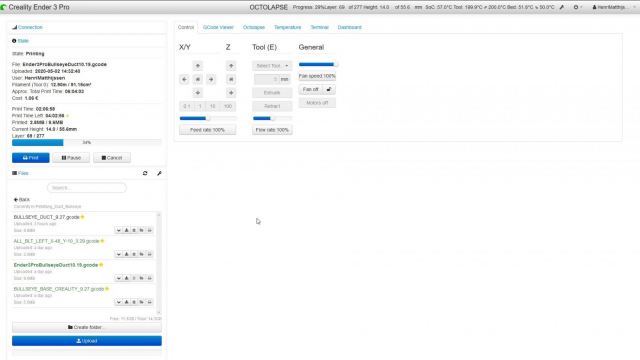
Task: Refresh the Files list
Action: pos(145,173)
